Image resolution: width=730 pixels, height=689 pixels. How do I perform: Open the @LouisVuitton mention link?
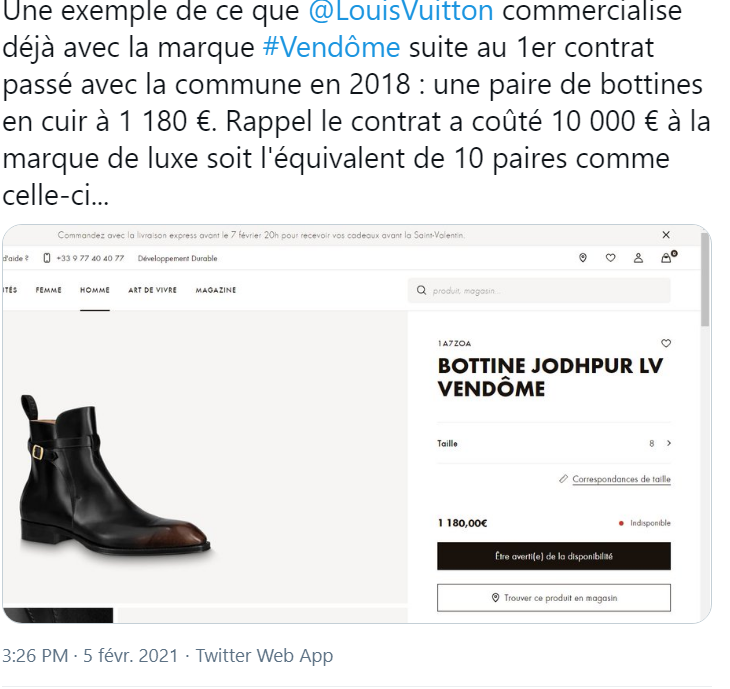pos(401,11)
